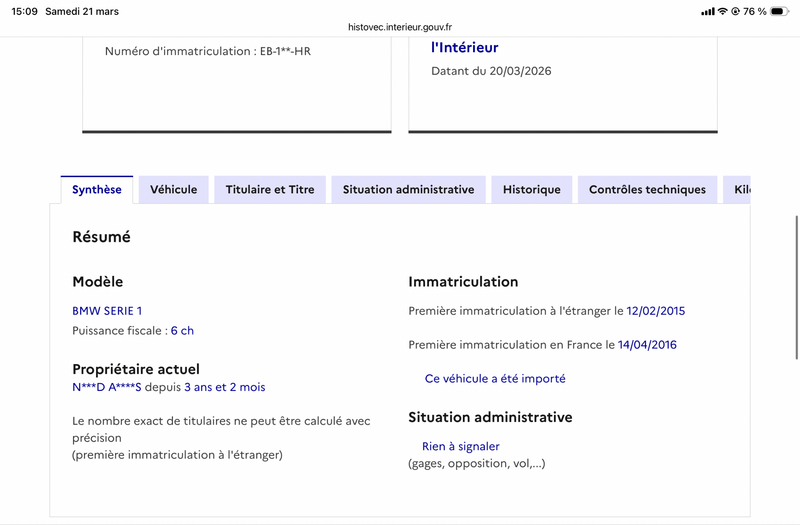This screenshot has height=525, width=800.
Task: Click the "l'Intérieur" heading
Action: [464, 47]
